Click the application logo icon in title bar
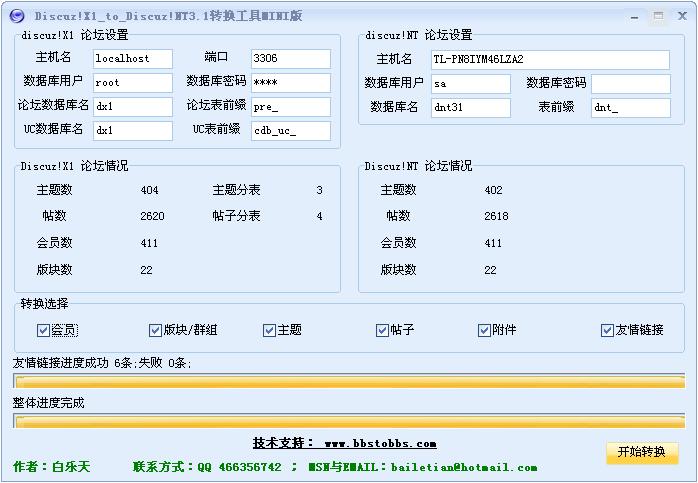This screenshot has height=483, width=698. click(x=16, y=16)
